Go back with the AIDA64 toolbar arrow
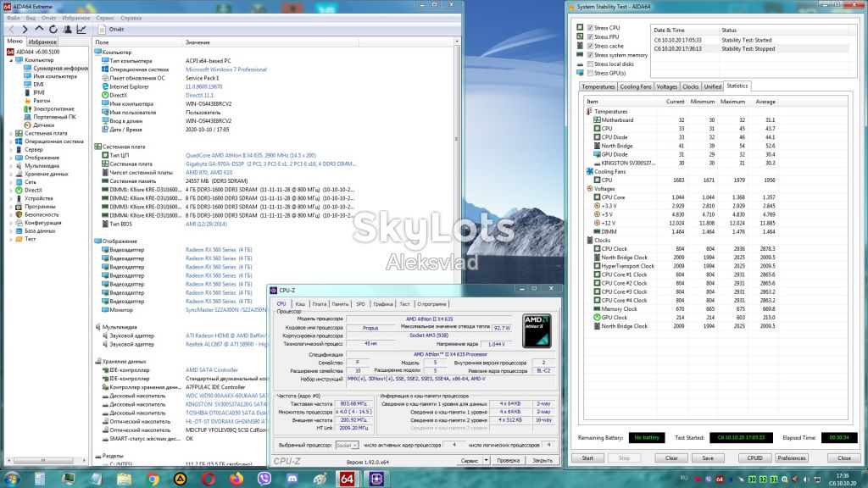This screenshot has width=868, height=488. tap(12, 30)
